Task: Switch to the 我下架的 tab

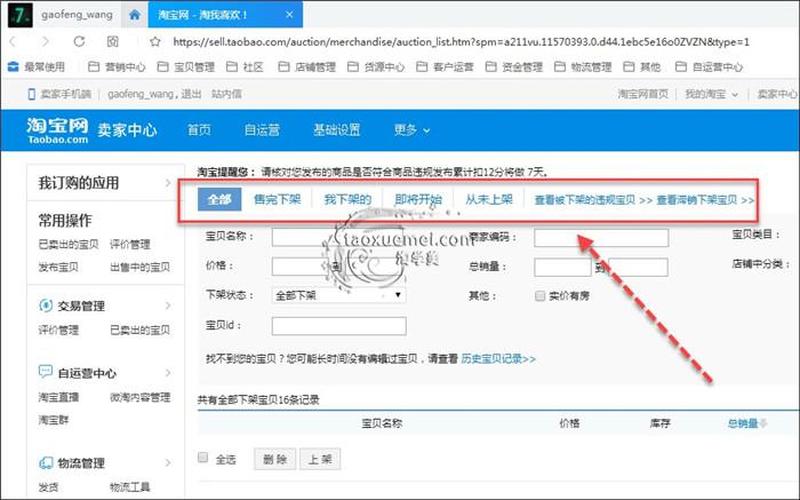Action: coord(347,199)
